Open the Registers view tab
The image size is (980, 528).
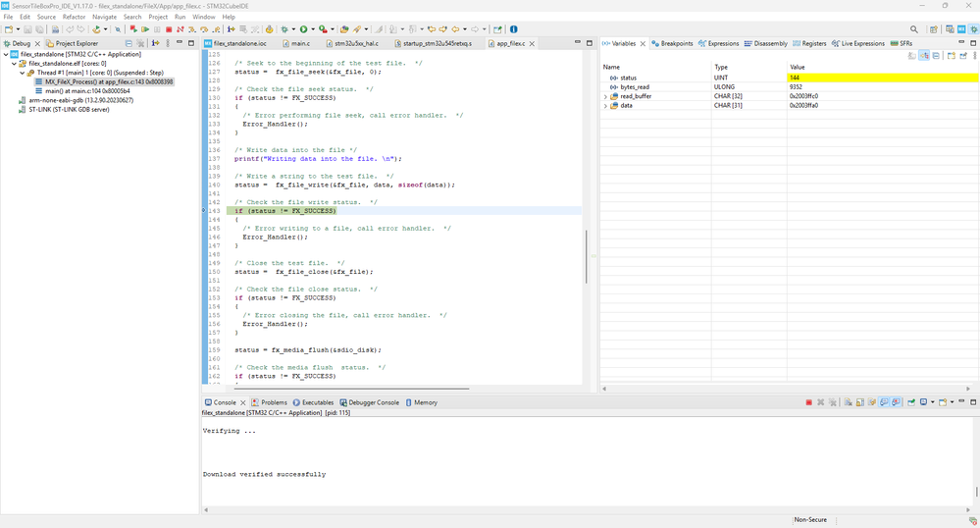tap(809, 44)
